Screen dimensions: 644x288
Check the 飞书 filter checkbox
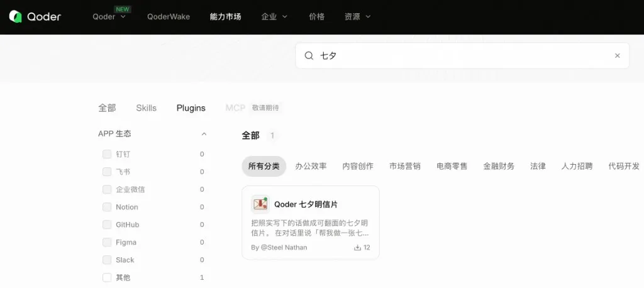pyautogui.click(x=107, y=172)
